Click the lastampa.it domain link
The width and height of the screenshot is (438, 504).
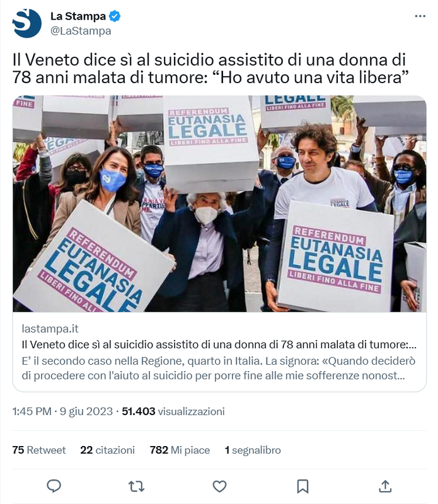pyautogui.click(x=50, y=329)
